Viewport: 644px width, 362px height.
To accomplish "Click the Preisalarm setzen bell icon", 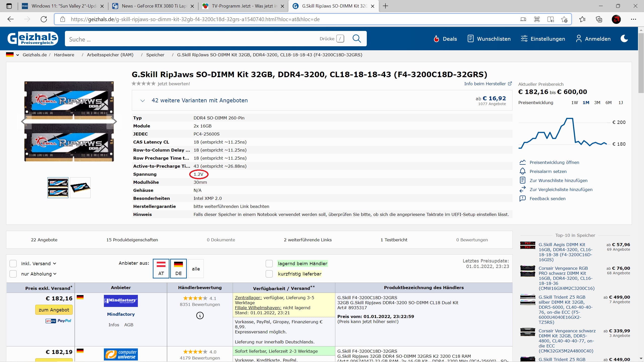I will (522, 171).
